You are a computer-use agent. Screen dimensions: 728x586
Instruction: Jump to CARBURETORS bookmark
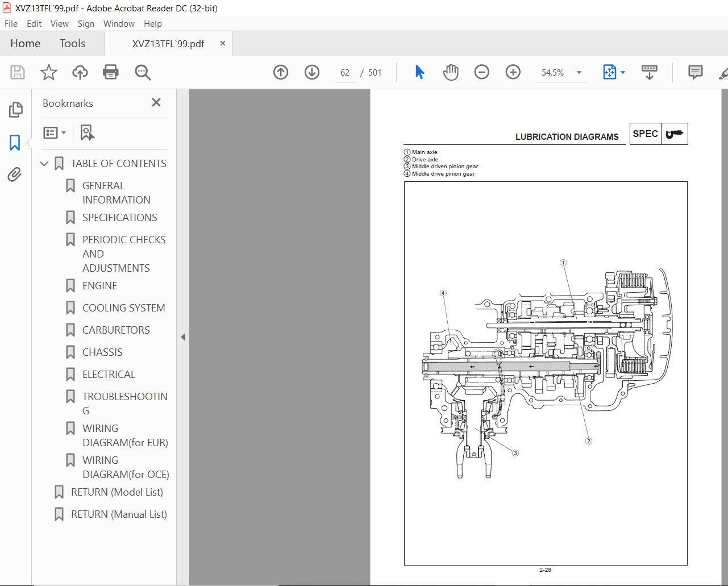[x=116, y=330]
